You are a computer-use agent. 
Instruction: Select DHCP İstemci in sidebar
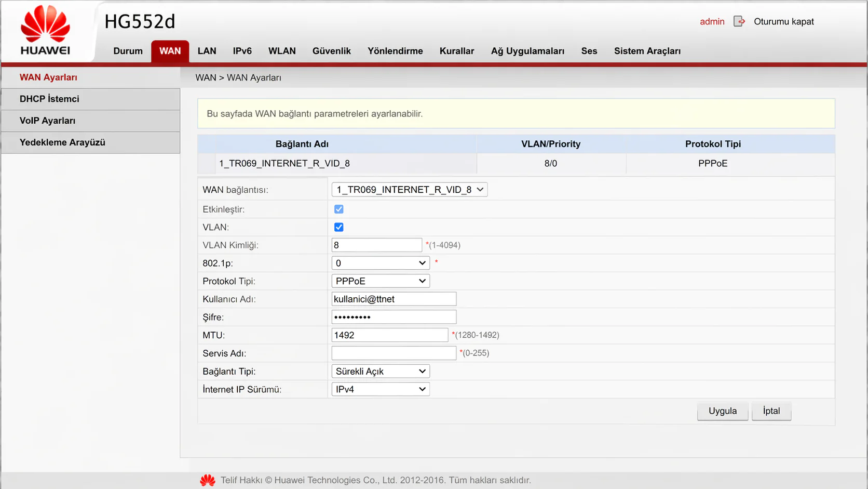click(49, 99)
